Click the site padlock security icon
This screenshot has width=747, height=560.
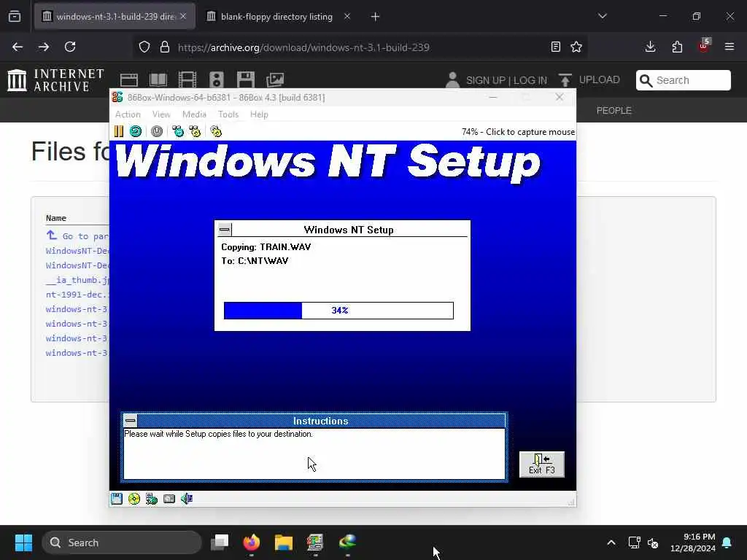[165, 47]
